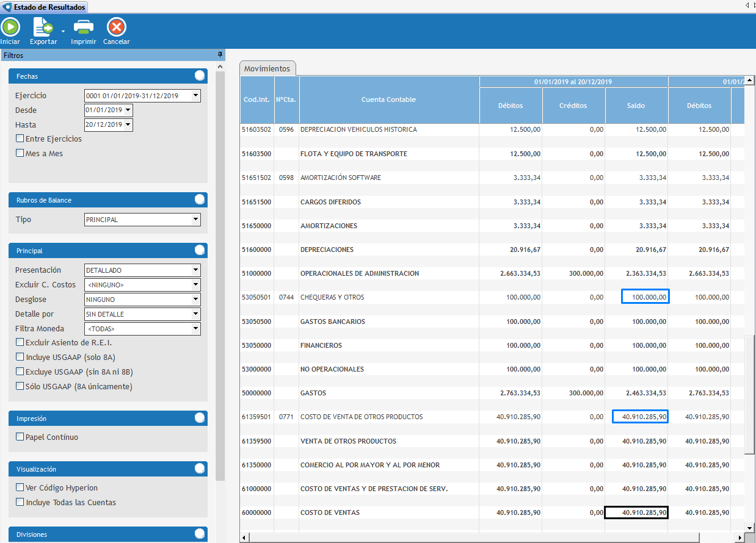Collapse the Impresión section round button

pos(199,419)
